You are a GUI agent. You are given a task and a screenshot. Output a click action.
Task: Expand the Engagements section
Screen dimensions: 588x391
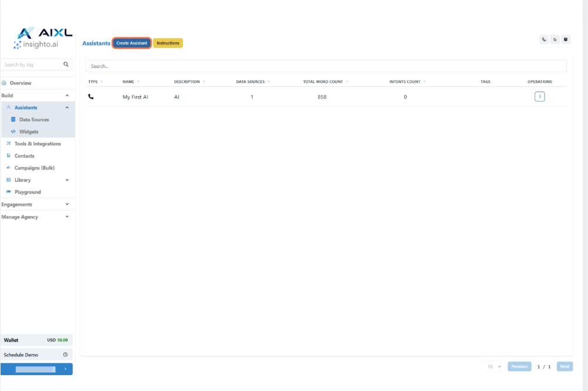66,205
